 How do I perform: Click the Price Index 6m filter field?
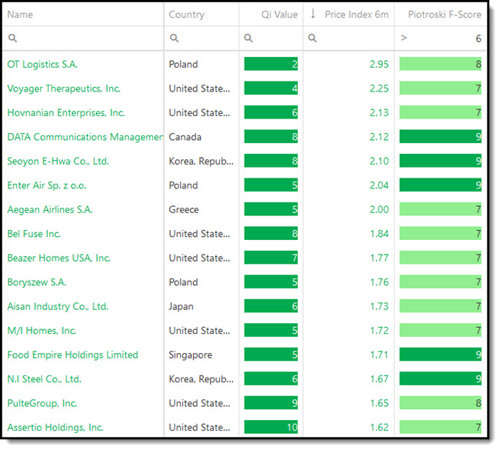pyautogui.click(x=349, y=38)
